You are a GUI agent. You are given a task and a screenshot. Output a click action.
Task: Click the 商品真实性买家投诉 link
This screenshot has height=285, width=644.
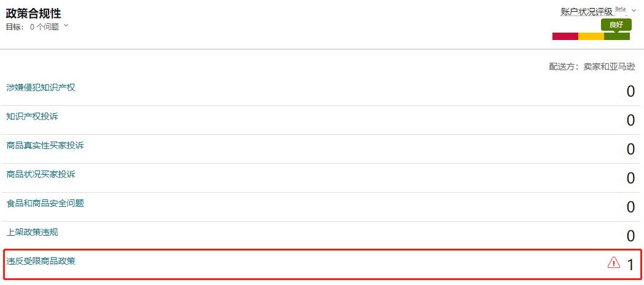[x=45, y=145]
